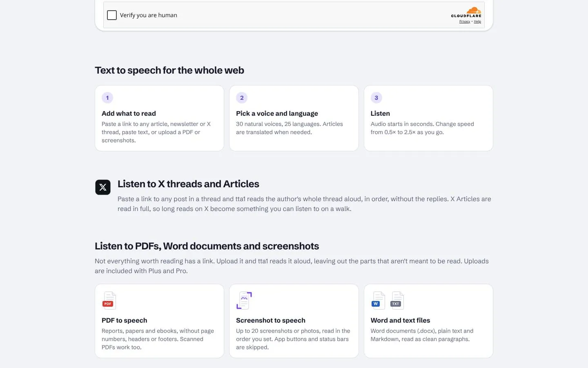Click the Word documents (.docx) description

pyautogui.click(x=422, y=335)
